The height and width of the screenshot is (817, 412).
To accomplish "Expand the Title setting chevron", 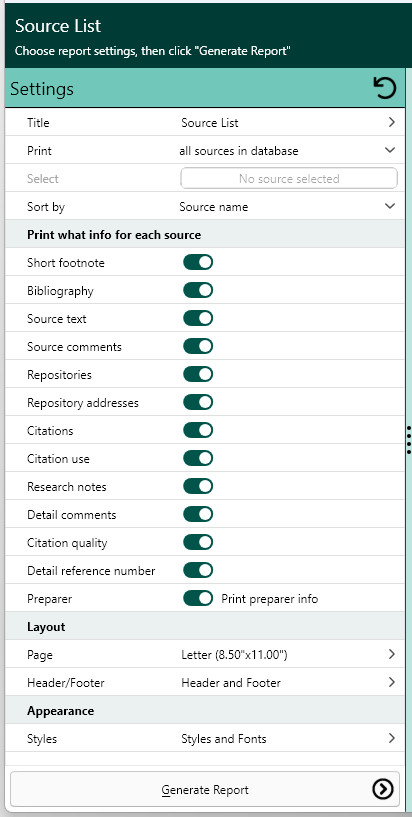I will click(392, 122).
